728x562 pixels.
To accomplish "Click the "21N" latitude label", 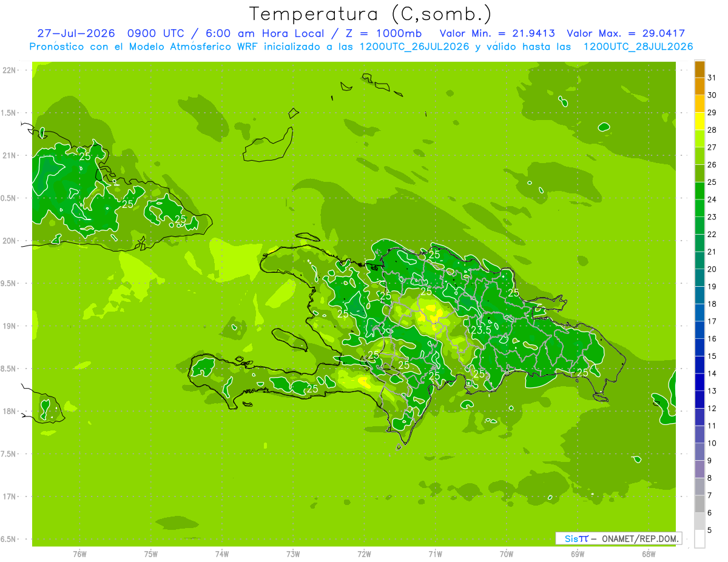I will tap(9, 155).
